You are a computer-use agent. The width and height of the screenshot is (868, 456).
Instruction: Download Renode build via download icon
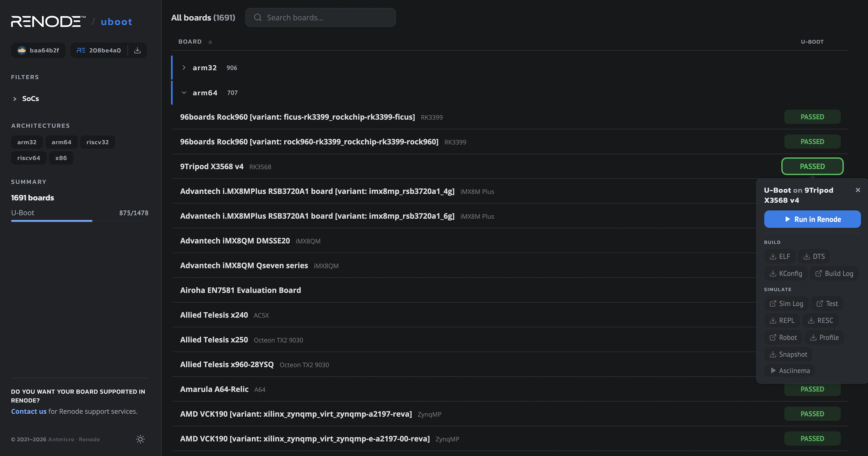pyautogui.click(x=137, y=50)
